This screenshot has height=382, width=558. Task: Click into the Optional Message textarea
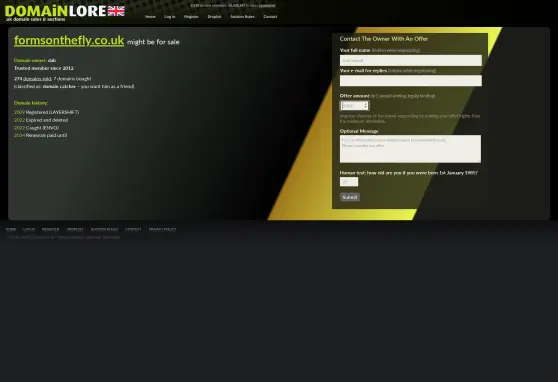tap(410, 149)
